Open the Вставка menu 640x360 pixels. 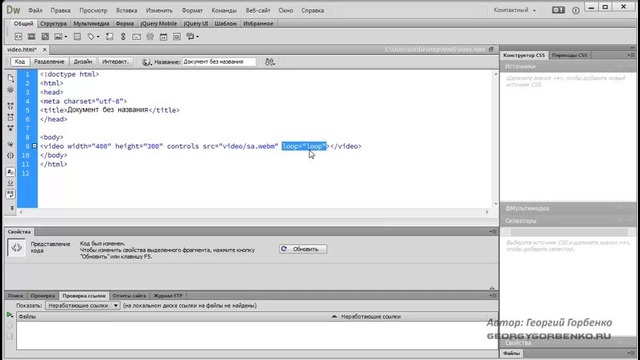(x=126, y=10)
